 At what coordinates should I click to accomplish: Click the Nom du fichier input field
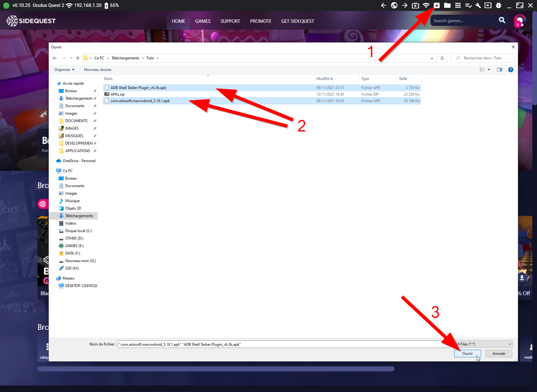tap(284, 344)
